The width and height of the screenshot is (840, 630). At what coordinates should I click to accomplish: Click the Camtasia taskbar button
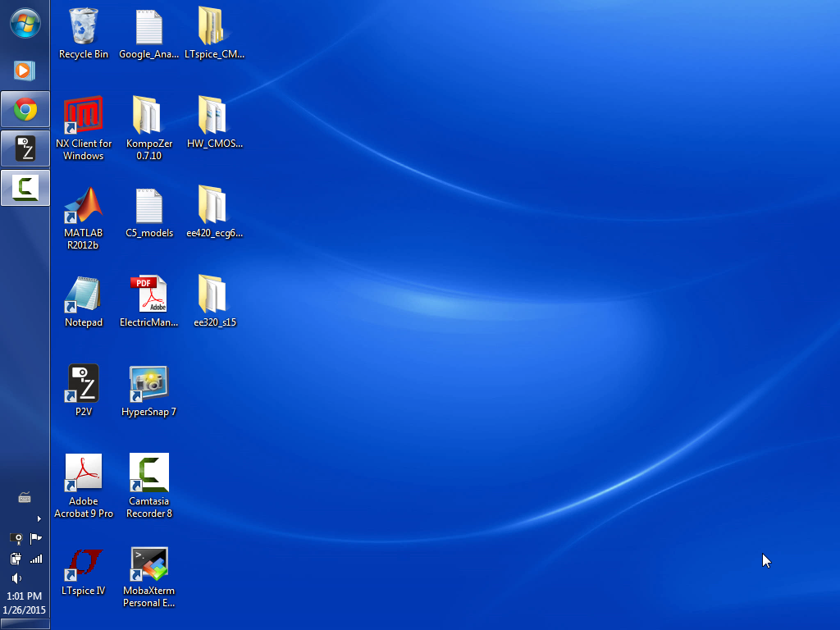(25, 188)
